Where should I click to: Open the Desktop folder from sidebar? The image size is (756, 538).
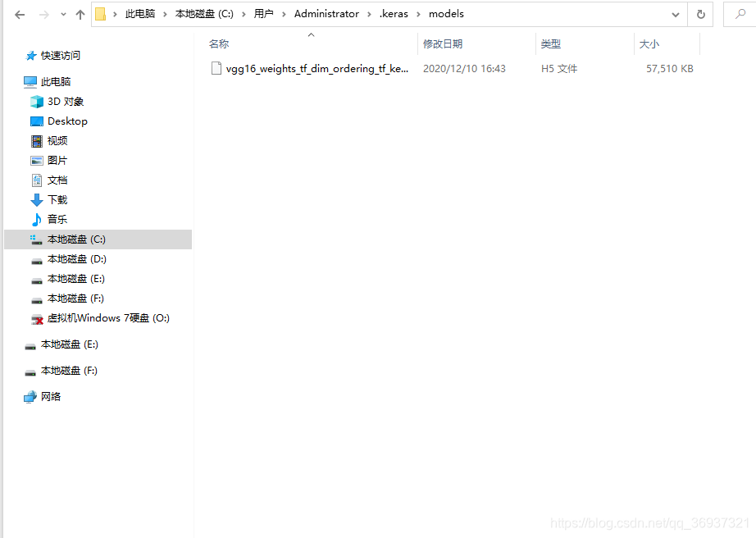(66, 121)
